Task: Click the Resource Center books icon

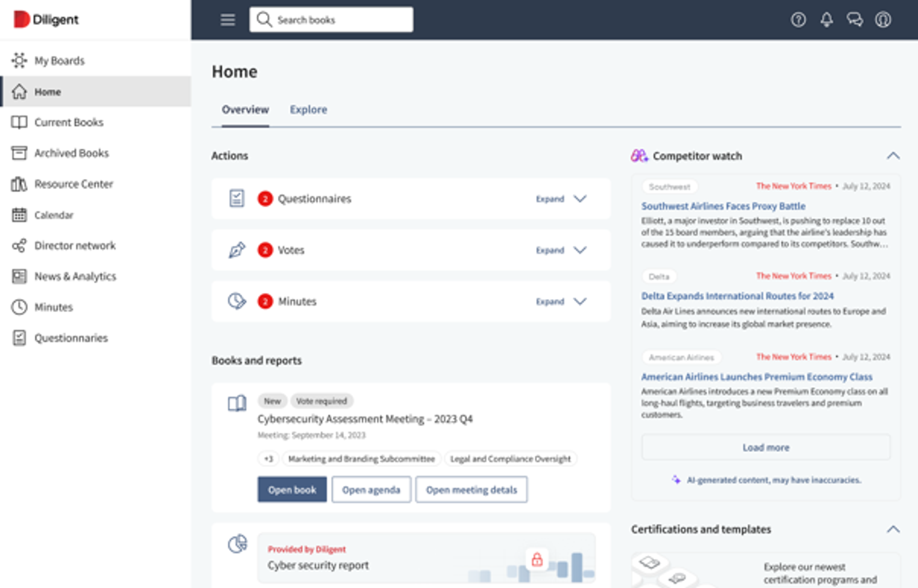Action: pos(19,184)
